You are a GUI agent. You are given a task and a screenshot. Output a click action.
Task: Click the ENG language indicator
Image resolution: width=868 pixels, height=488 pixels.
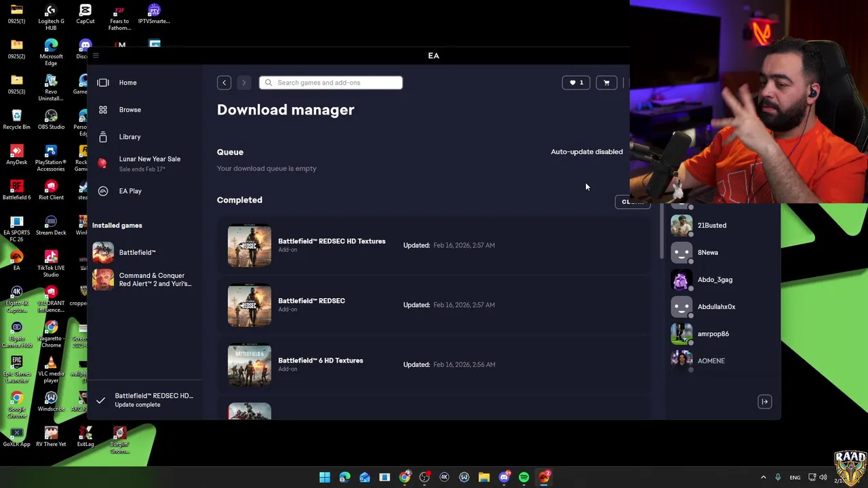[x=795, y=478]
